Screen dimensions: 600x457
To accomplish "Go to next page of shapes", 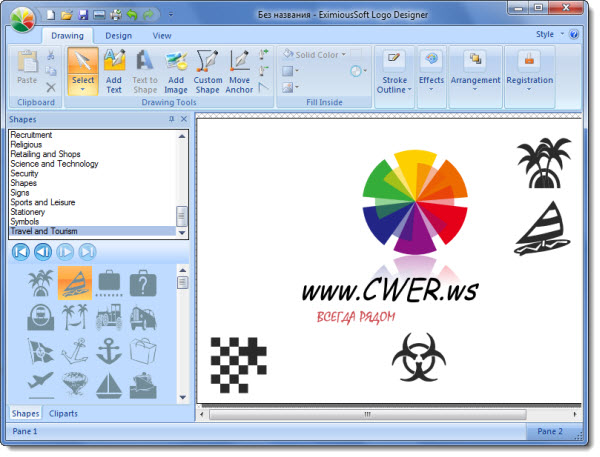I will click(65, 252).
